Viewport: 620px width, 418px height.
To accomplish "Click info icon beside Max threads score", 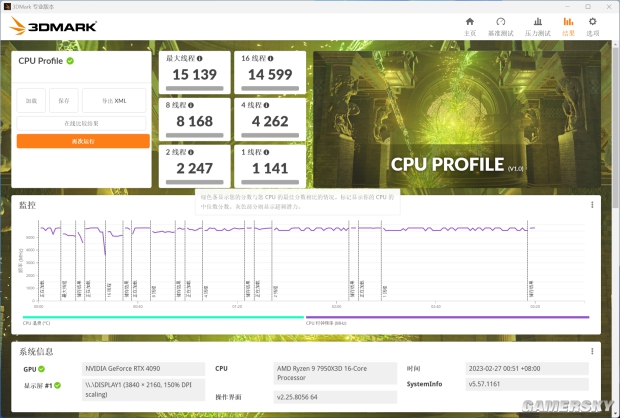I will point(200,59).
